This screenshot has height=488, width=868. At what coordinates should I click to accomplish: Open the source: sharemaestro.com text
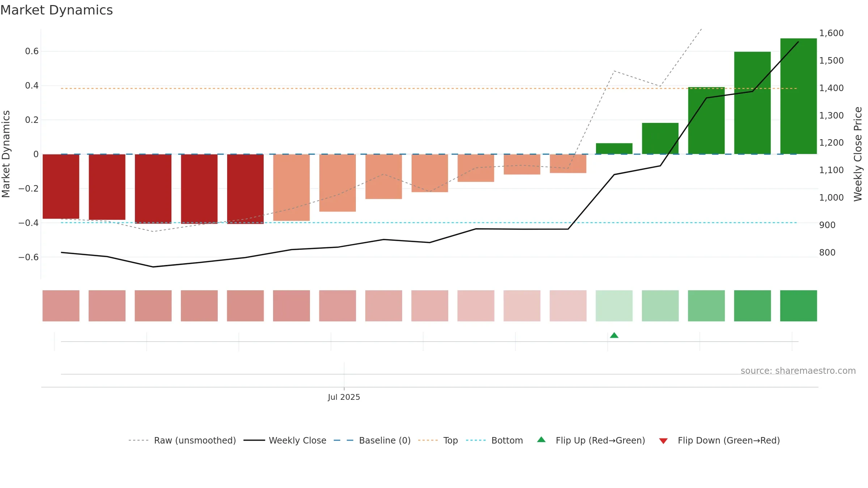pyautogui.click(x=798, y=371)
